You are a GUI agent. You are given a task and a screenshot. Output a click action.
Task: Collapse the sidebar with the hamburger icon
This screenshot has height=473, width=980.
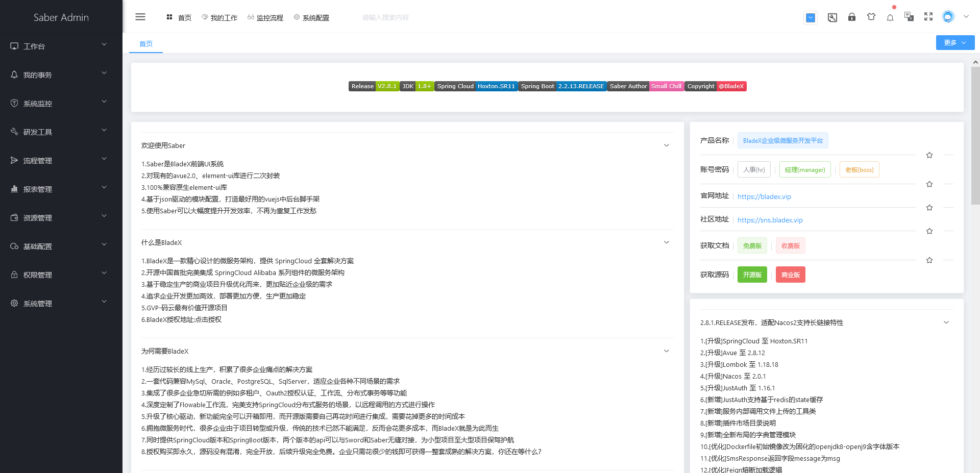tap(140, 17)
